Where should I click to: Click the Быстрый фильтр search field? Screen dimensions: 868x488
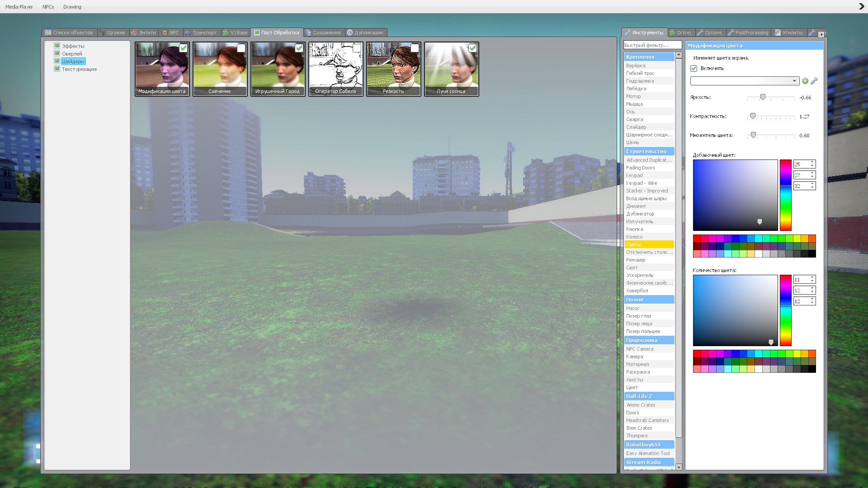click(x=652, y=45)
